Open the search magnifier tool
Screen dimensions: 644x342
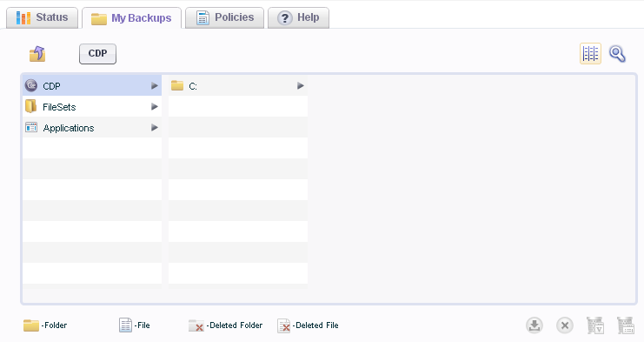[617, 54]
